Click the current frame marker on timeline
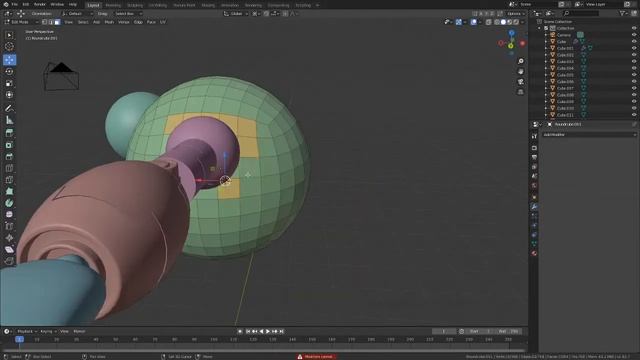The width and height of the screenshot is (640, 360). click(19, 340)
